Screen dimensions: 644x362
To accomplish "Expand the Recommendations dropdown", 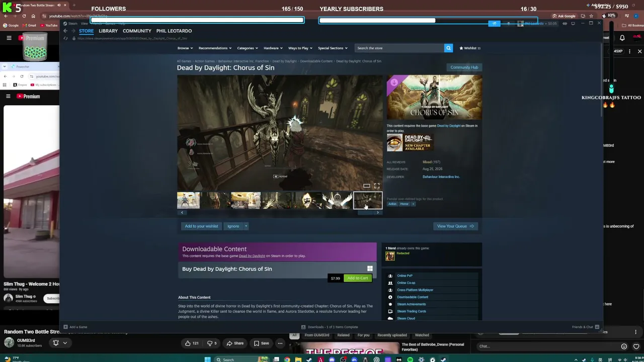I will [x=215, y=48].
